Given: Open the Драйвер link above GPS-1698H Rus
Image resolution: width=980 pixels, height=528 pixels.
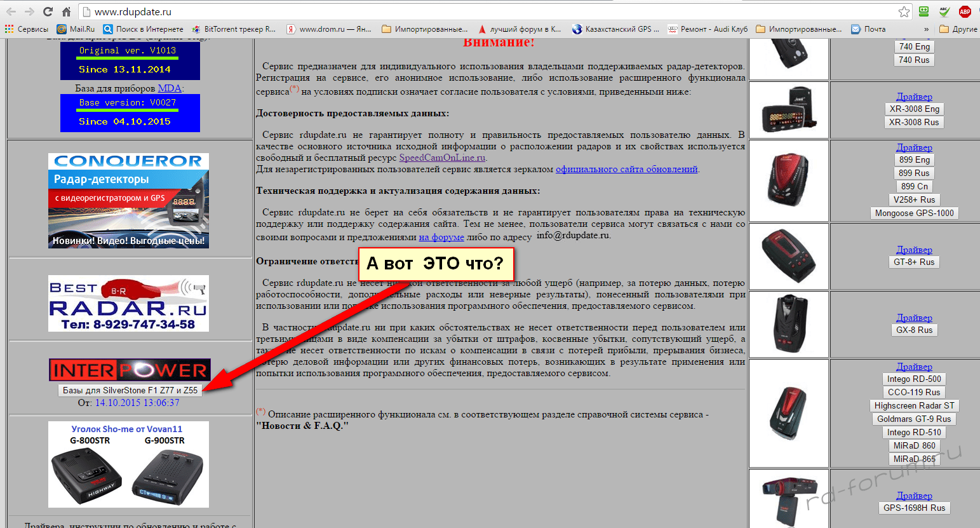Looking at the screenshot, I should 914,496.
